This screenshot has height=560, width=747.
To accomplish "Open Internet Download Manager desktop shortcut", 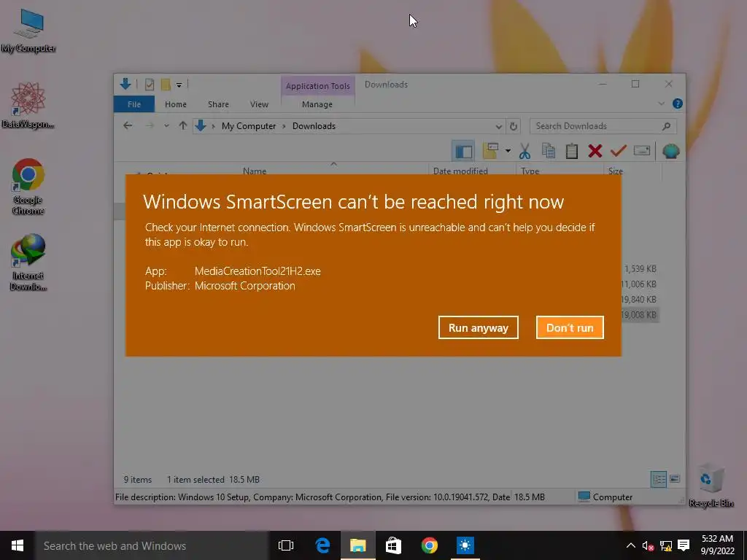I will pyautogui.click(x=28, y=262).
